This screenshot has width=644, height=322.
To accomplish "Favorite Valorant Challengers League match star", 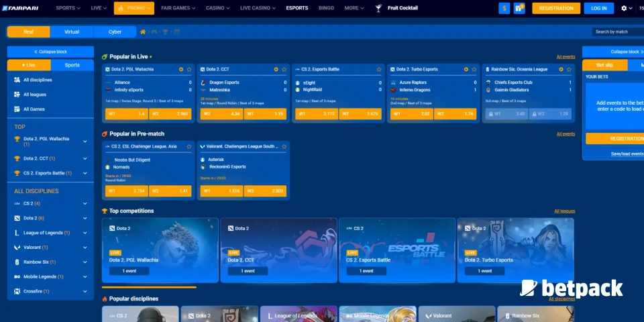I will coord(284,147).
